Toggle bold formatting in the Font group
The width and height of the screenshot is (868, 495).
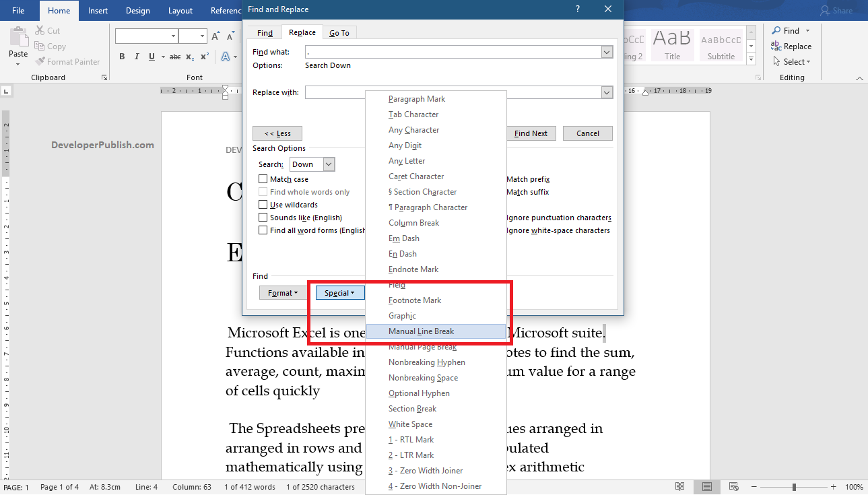coord(122,57)
